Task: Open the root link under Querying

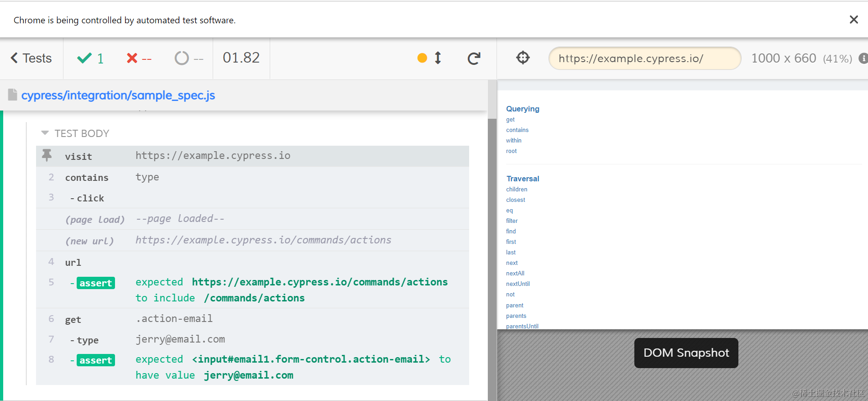Action: coord(511,151)
